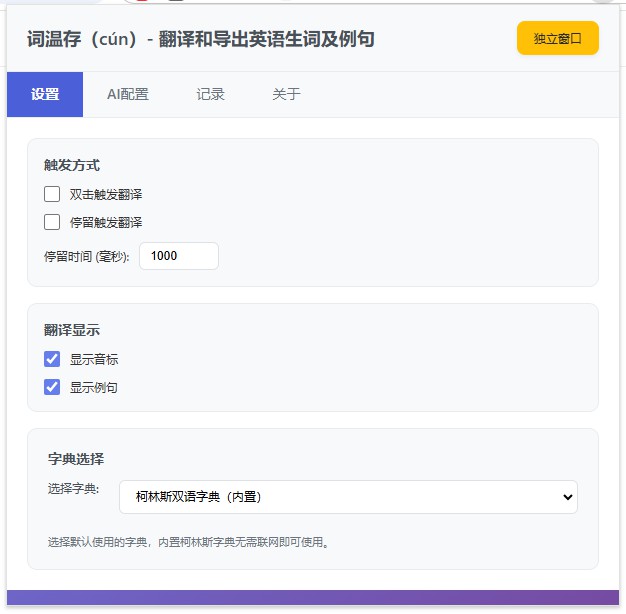Click the 字典选择 section heading
Viewport: 626px width, 614px height.
76,459
